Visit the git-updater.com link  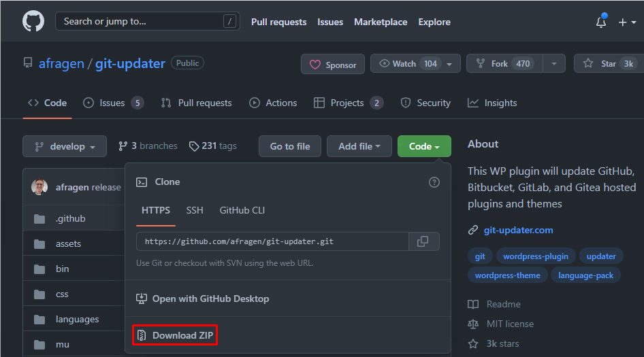click(518, 230)
